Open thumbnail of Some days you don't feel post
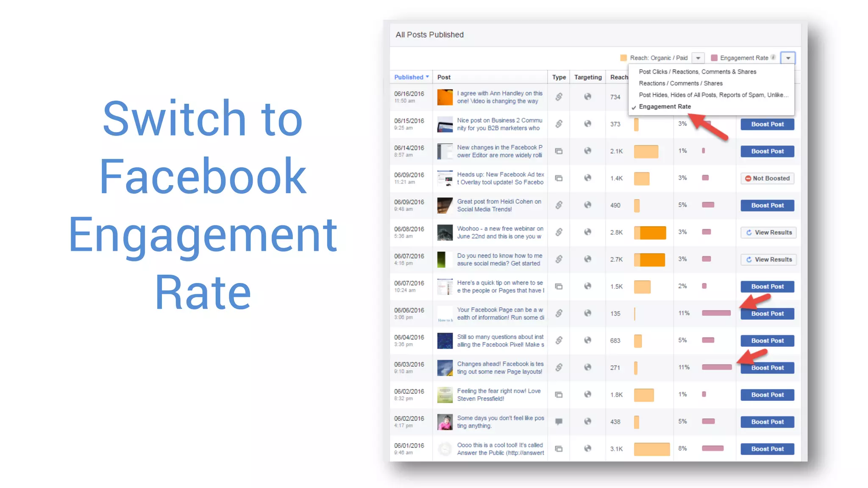868x488 pixels. pyautogui.click(x=445, y=422)
